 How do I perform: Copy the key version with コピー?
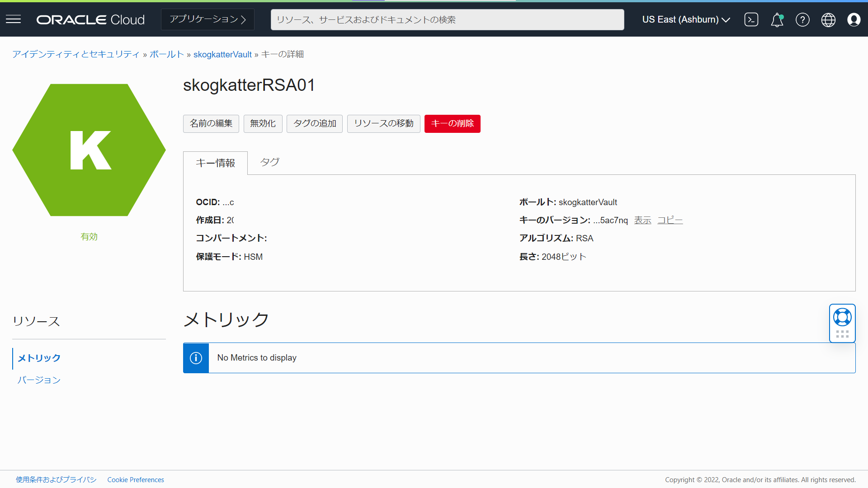click(670, 220)
